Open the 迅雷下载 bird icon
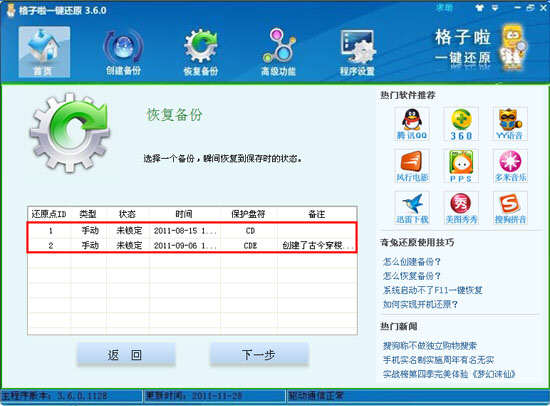Viewport: 550px width, 406px height. (x=412, y=208)
